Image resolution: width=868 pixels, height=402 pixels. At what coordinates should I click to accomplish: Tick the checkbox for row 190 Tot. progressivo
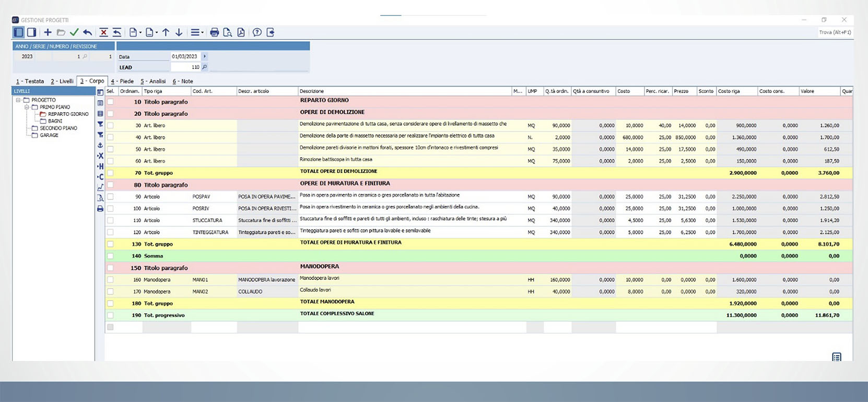(x=110, y=315)
